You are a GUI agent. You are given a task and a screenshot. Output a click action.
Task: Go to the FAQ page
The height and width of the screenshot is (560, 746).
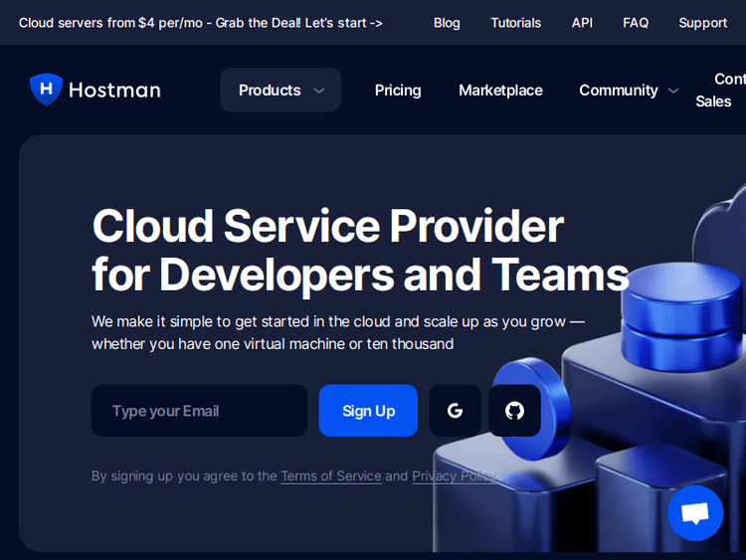(636, 23)
